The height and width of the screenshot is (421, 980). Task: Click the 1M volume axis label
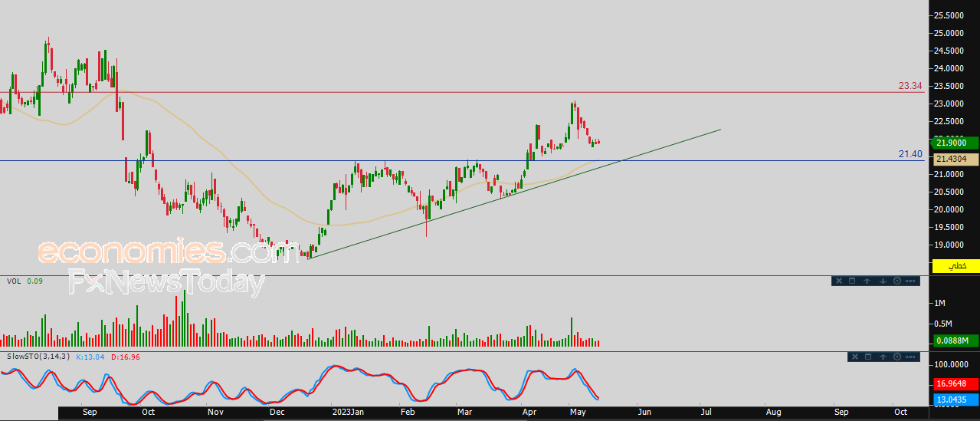click(939, 304)
